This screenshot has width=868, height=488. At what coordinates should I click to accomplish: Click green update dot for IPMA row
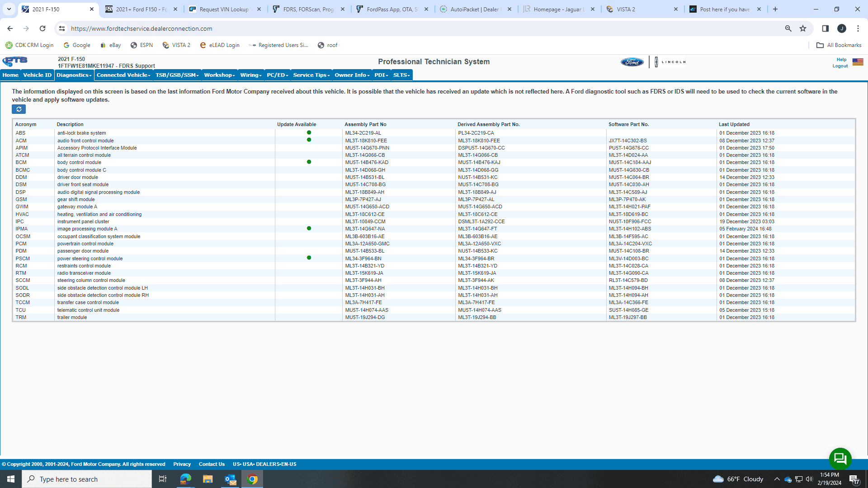click(309, 229)
